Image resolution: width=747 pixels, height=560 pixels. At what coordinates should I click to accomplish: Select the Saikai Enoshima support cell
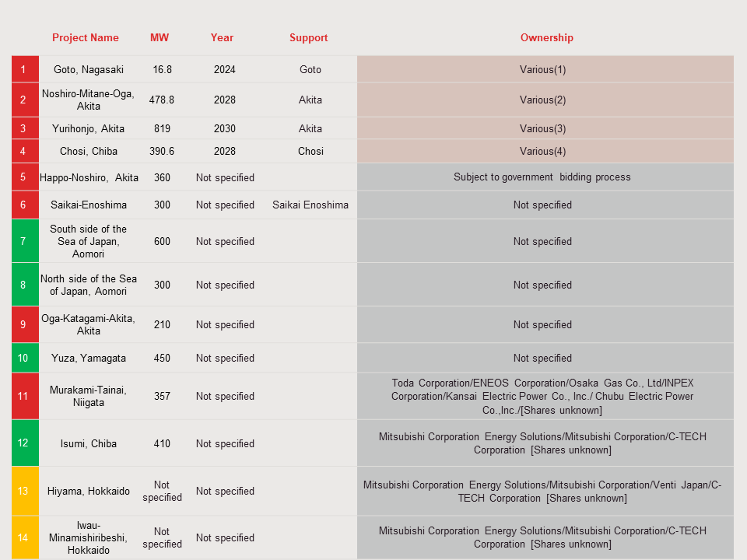point(310,205)
